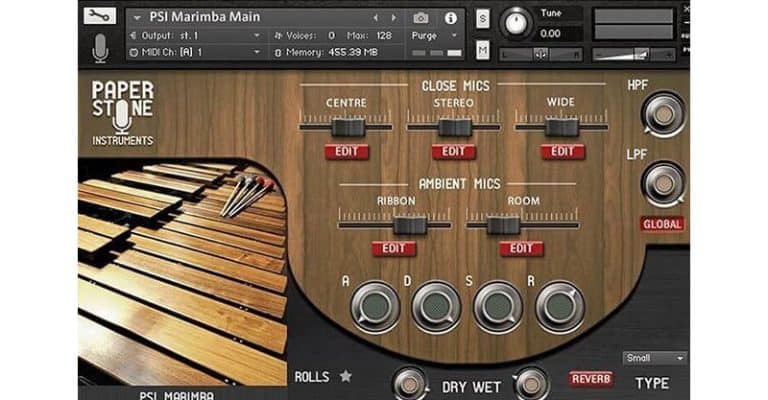Open the wrench instrument edit icon
The width and height of the screenshot is (768, 400).
point(99,16)
